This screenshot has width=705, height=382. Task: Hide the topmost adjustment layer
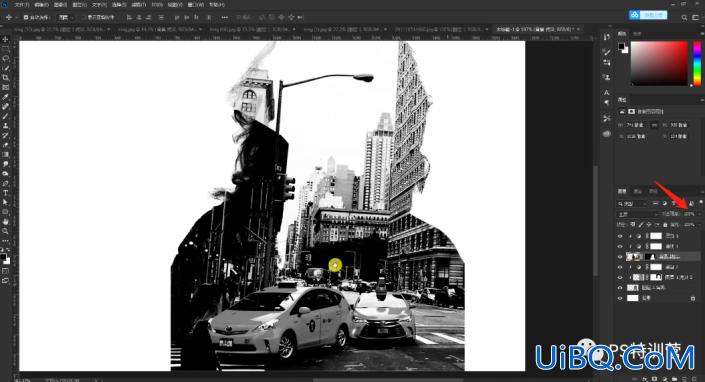(620, 236)
